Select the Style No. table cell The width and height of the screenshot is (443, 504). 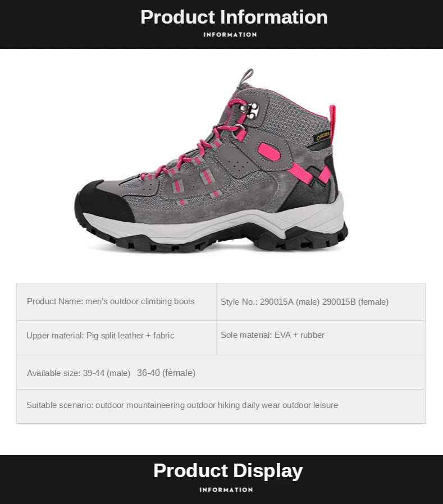pyautogui.click(x=321, y=302)
